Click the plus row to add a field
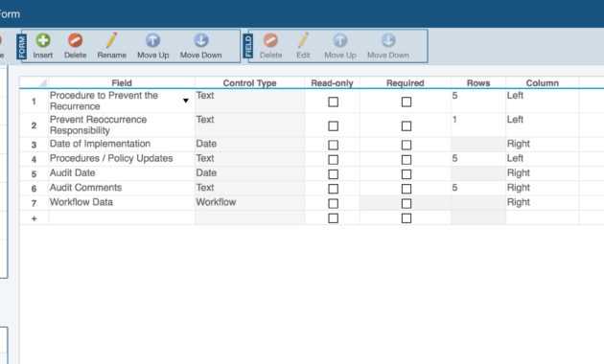604x364 pixels. point(34,218)
